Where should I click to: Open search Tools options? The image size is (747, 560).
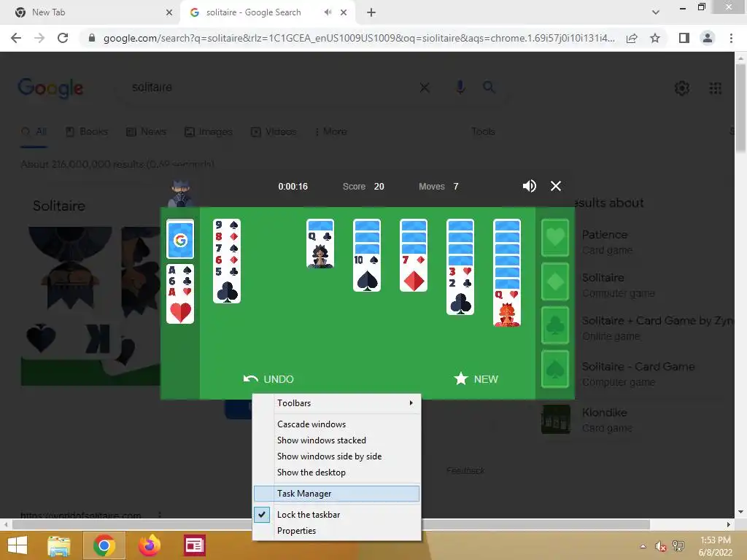[483, 131]
